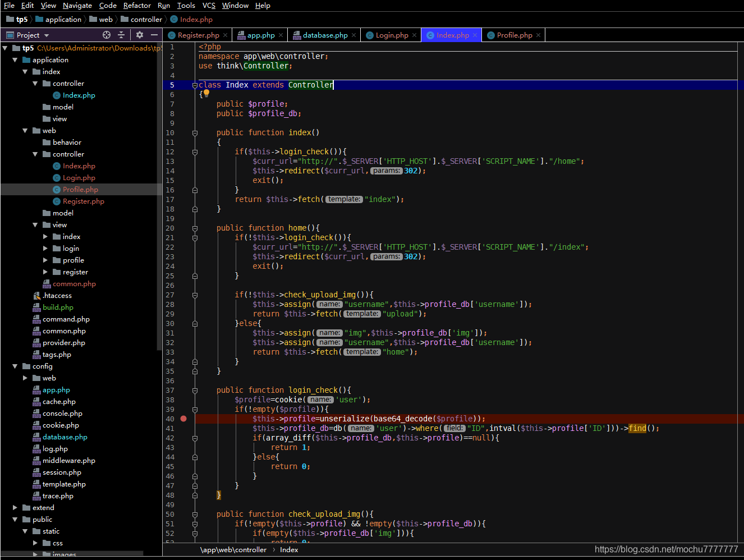Fold the home function at line 20
The width and height of the screenshot is (744, 560).
tap(195, 228)
